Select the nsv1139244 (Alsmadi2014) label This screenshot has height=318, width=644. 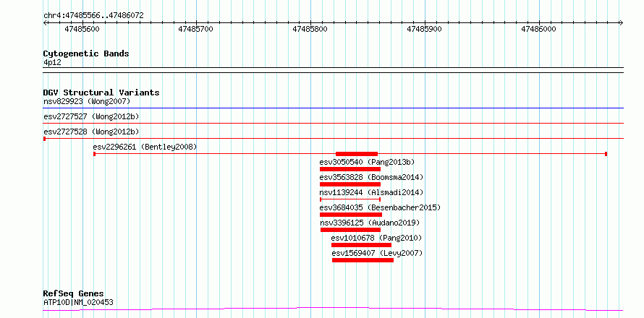[371, 192]
